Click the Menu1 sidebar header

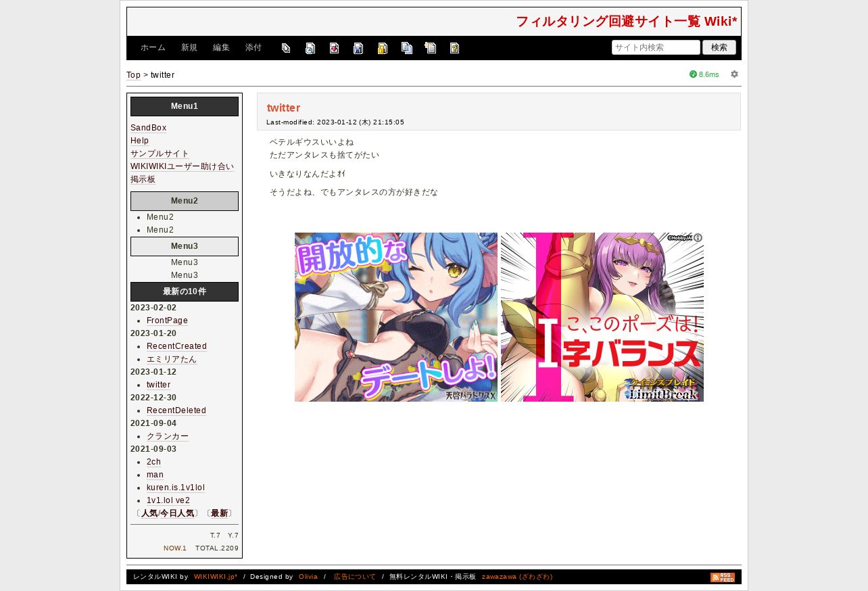pos(185,106)
